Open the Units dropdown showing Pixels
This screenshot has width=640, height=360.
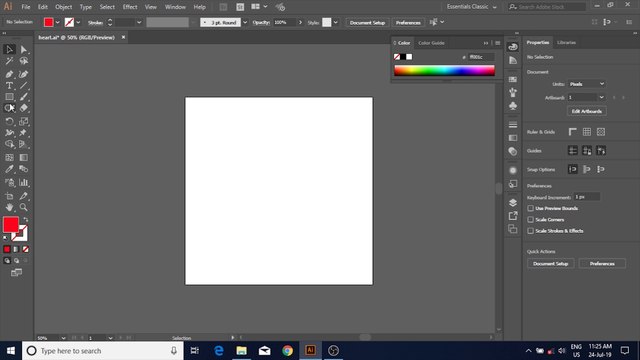[x=587, y=84]
